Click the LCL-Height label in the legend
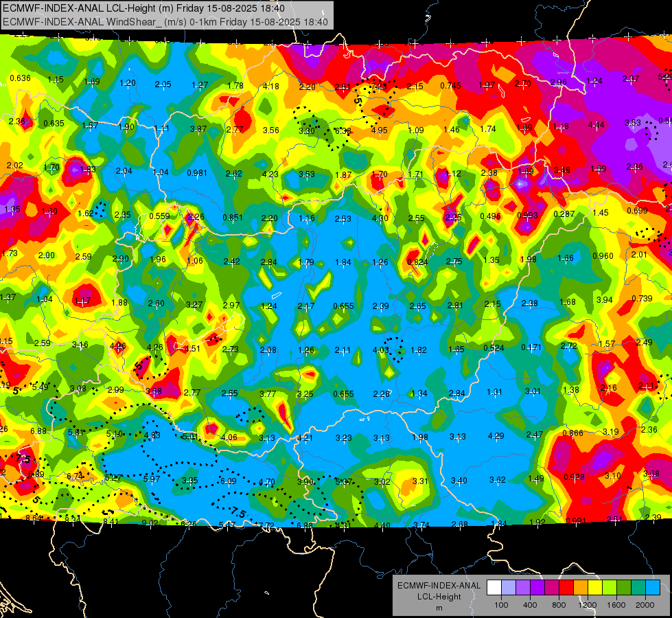Viewport: 672px width, 618px height. click(x=439, y=597)
